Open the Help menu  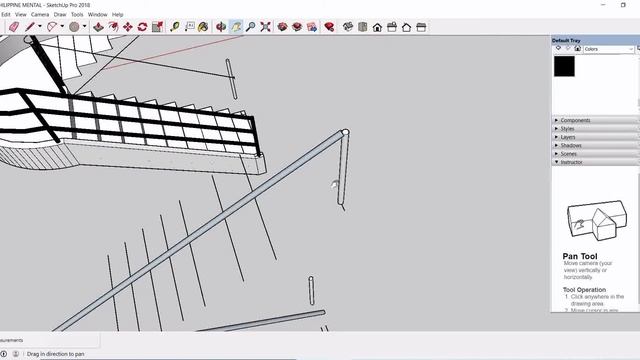(118, 14)
